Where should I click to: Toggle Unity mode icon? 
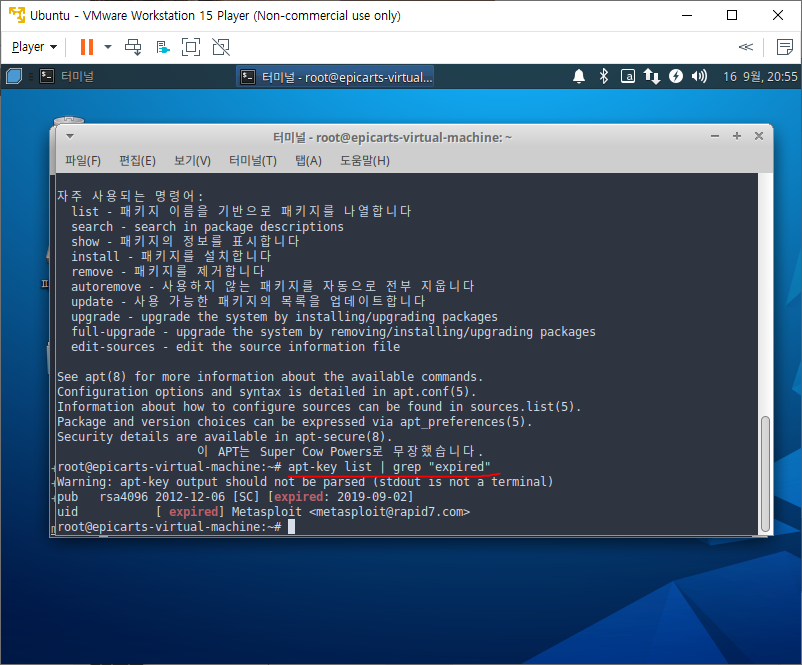click(x=221, y=47)
